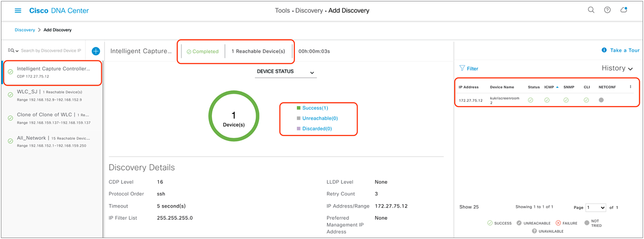Click the Intelligent Capture... discovery title
The height and width of the screenshot is (239, 644).
141,51
